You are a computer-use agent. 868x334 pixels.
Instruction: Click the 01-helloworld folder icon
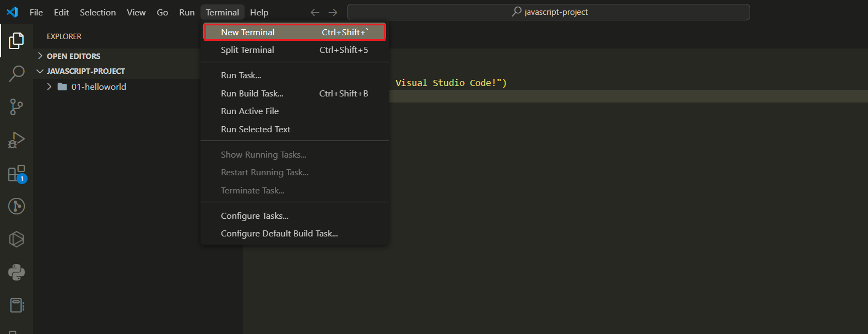point(62,87)
